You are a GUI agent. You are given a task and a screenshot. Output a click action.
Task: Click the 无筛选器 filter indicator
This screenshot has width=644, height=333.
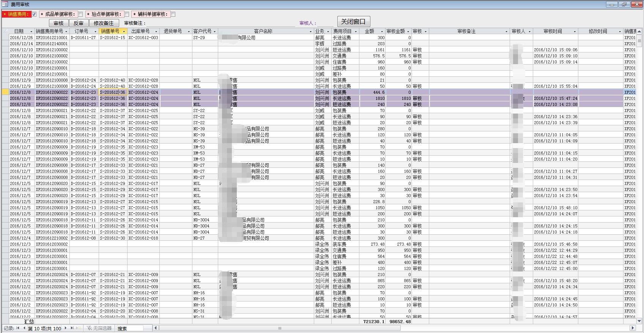[x=99, y=328]
